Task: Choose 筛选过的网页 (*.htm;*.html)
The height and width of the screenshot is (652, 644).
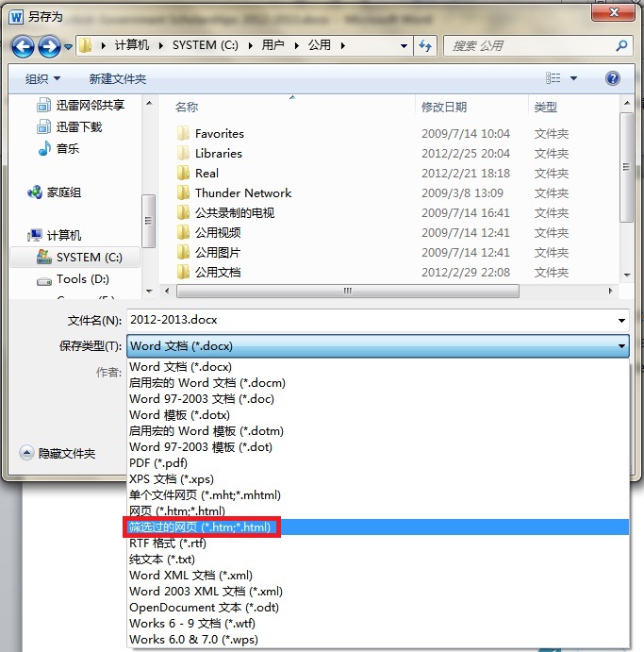Action: pyautogui.click(x=378, y=527)
